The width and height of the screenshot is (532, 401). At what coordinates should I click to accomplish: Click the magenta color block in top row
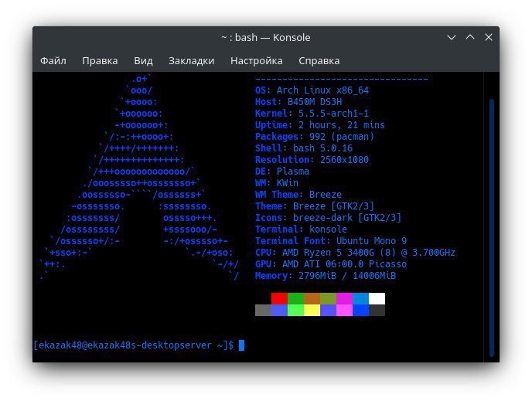pyautogui.click(x=344, y=299)
